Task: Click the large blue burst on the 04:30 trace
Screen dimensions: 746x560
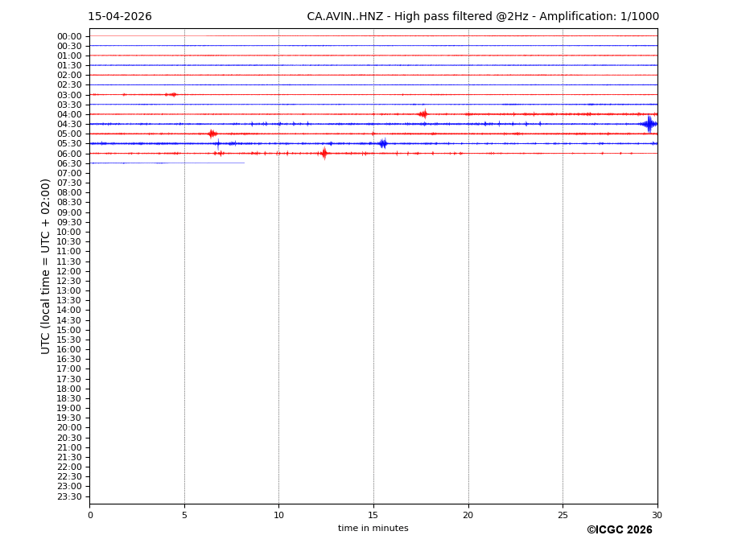Action: coord(649,124)
